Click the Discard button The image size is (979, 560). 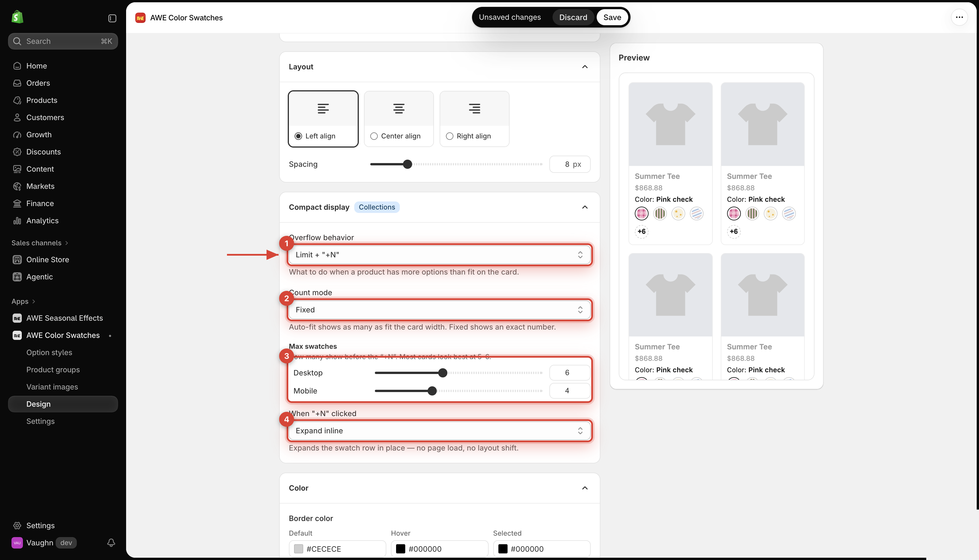click(x=573, y=17)
